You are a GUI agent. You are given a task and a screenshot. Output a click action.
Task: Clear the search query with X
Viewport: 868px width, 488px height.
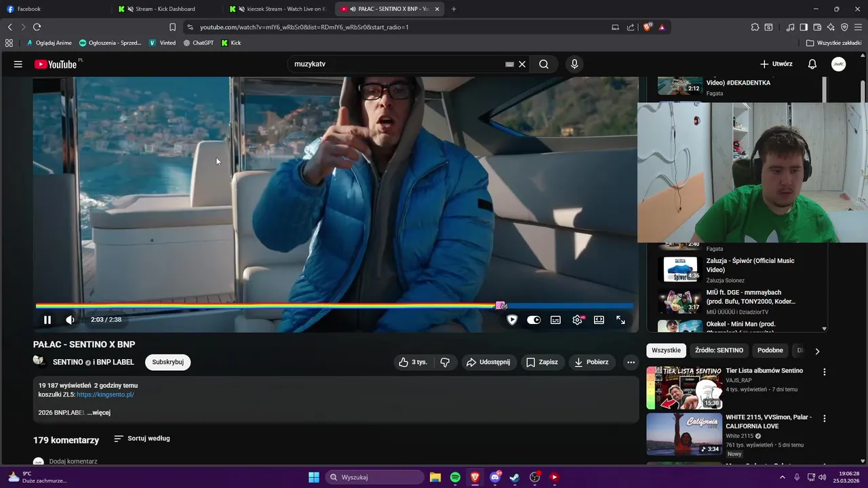[x=522, y=64]
